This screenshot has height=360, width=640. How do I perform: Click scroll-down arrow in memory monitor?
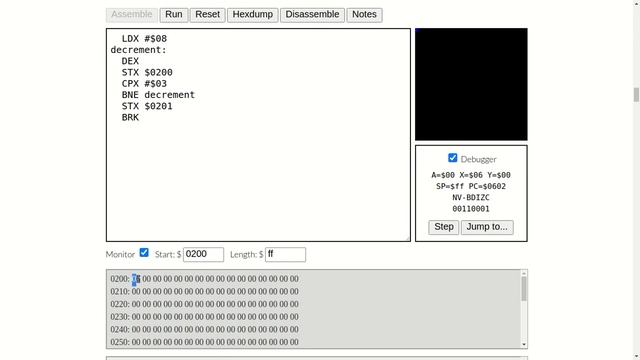tap(524, 344)
